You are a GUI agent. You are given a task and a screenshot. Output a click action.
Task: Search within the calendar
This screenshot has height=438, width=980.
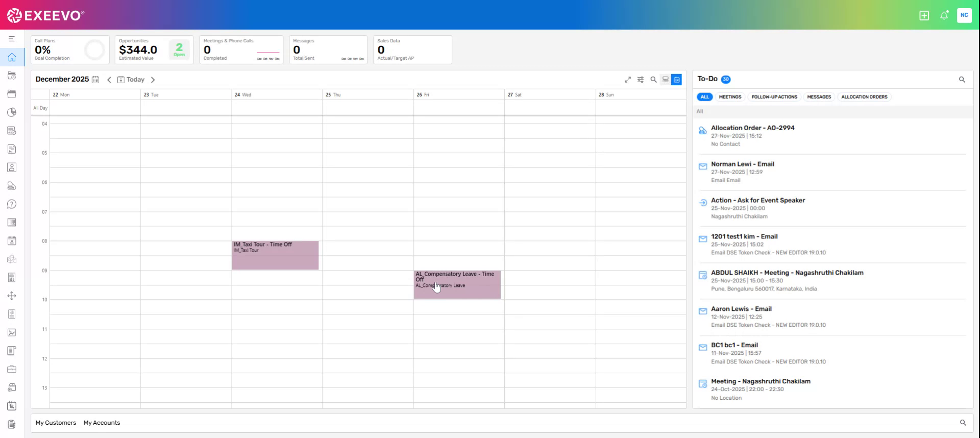(x=653, y=80)
